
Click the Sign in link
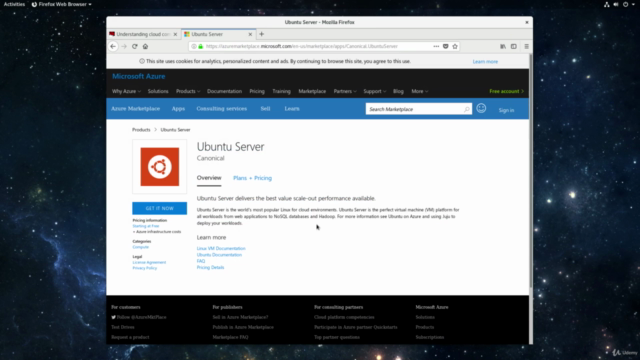point(506,110)
